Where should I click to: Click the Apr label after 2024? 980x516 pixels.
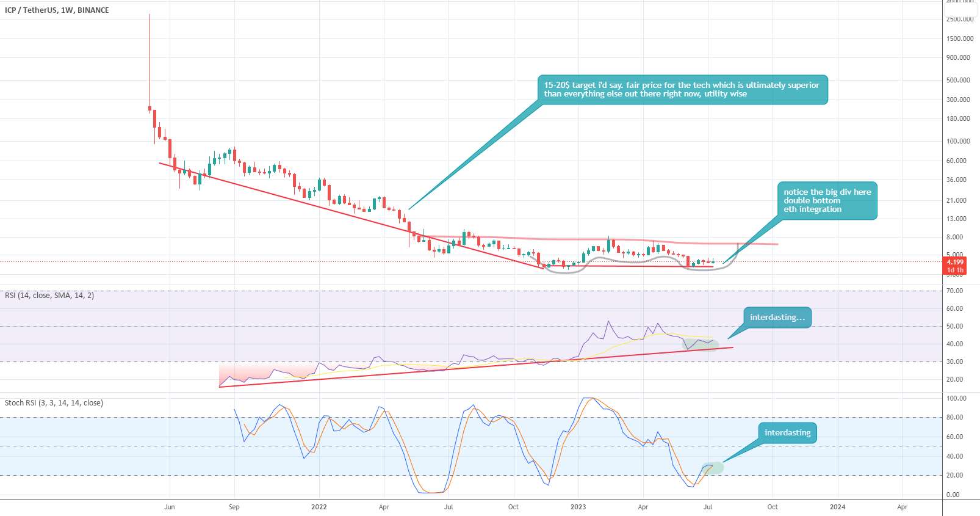[x=903, y=507]
